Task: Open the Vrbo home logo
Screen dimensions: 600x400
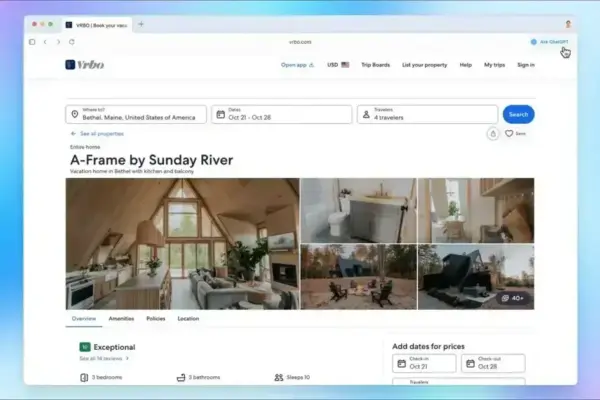Action: click(x=85, y=65)
